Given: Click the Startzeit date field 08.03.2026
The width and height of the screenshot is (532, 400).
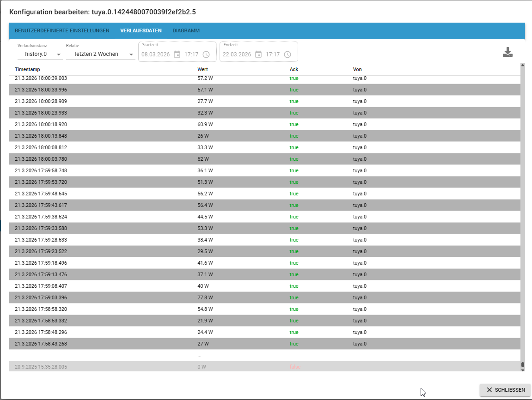Looking at the screenshot, I should pos(155,54).
